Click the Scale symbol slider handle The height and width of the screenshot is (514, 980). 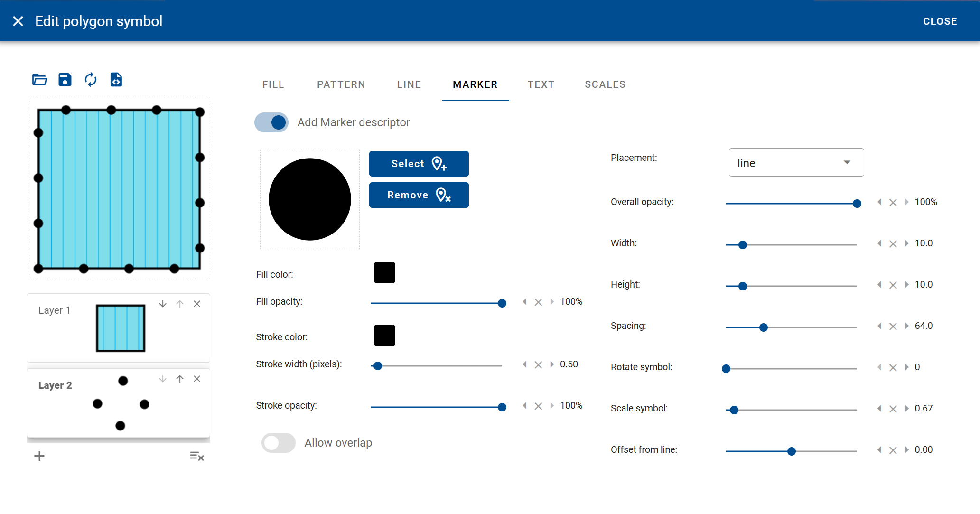tap(734, 410)
